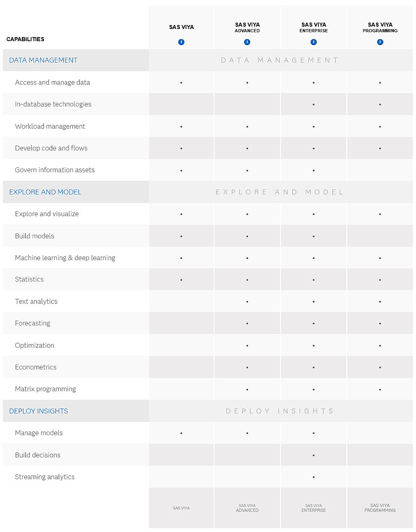Click the info icon under SAS Viya Enterprise
The image size is (416, 532).
[314, 42]
